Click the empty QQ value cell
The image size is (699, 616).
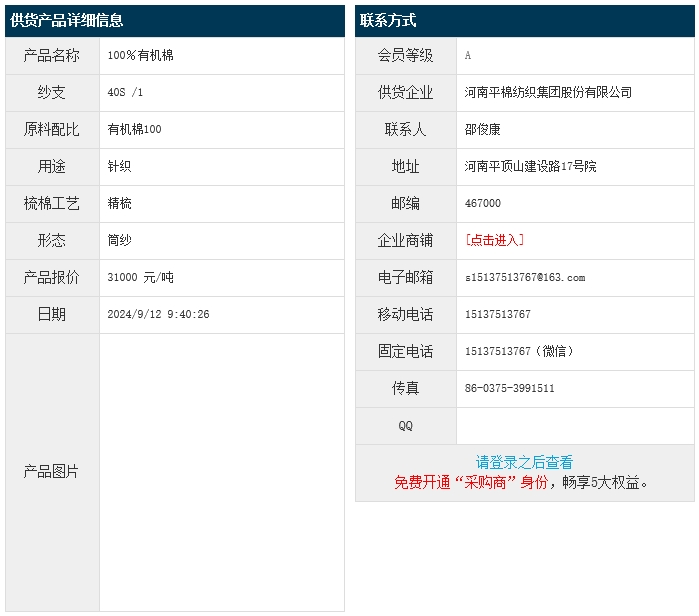pos(575,425)
